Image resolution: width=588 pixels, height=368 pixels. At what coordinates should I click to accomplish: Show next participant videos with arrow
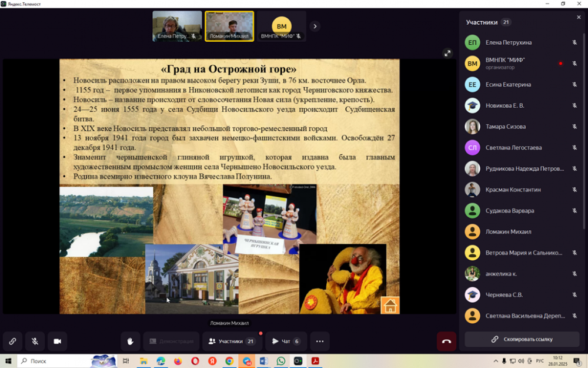click(315, 26)
